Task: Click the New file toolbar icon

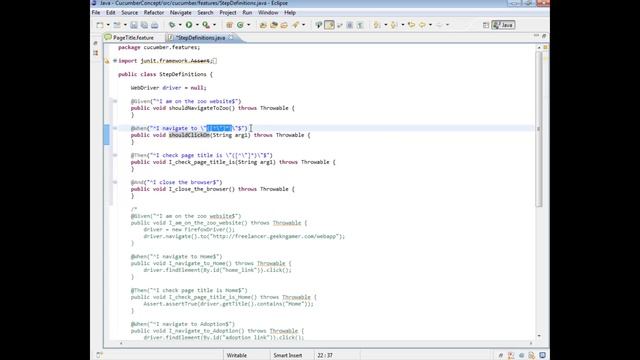Action: pyautogui.click(x=100, y=25)
